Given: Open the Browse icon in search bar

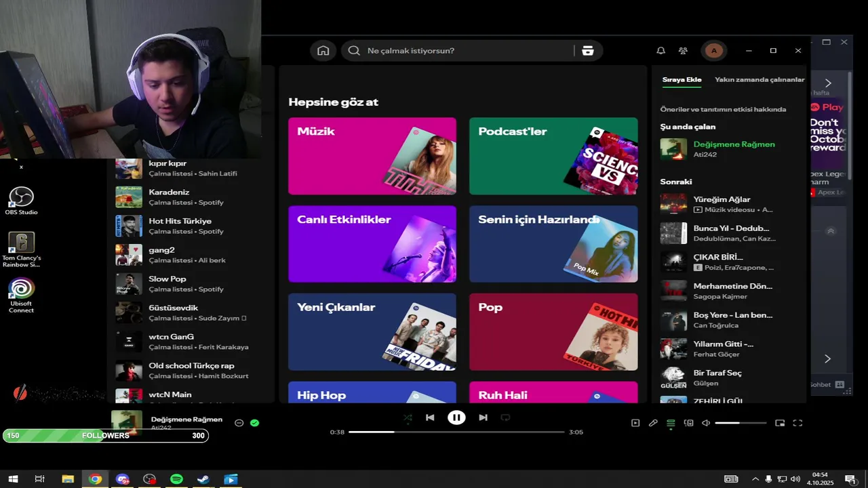Looking at the screenshot, I should pos(587,51).
